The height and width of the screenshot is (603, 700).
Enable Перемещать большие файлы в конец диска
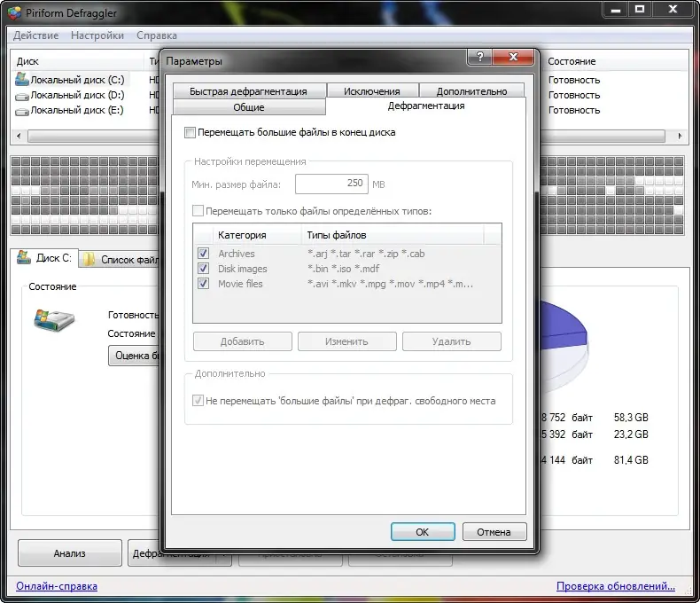click(x=190, y=133)
